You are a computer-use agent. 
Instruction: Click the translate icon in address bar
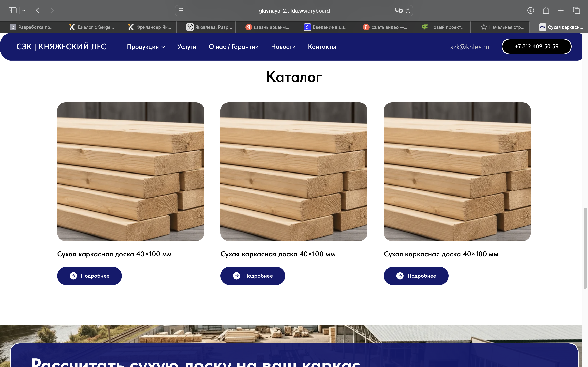[399, 11]
